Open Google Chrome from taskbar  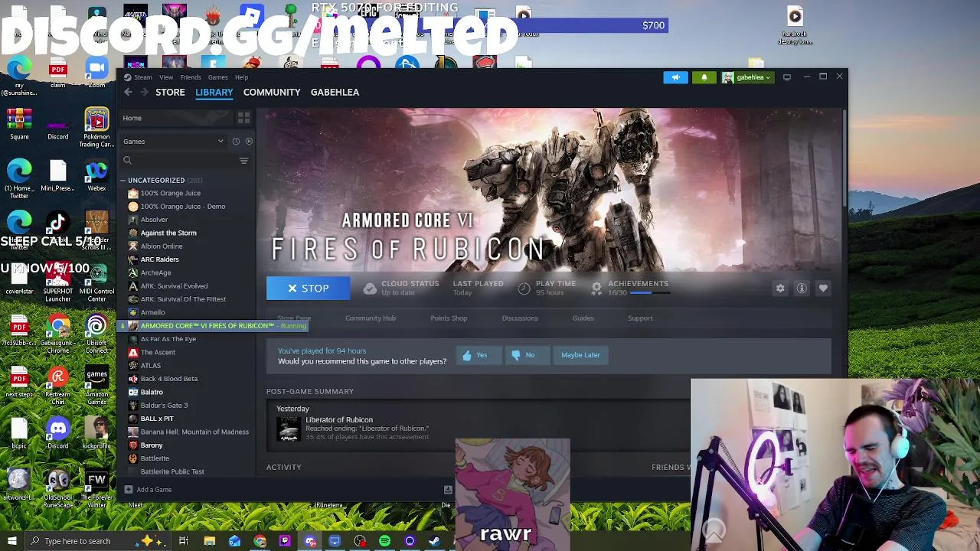click(x=260, y=541)
